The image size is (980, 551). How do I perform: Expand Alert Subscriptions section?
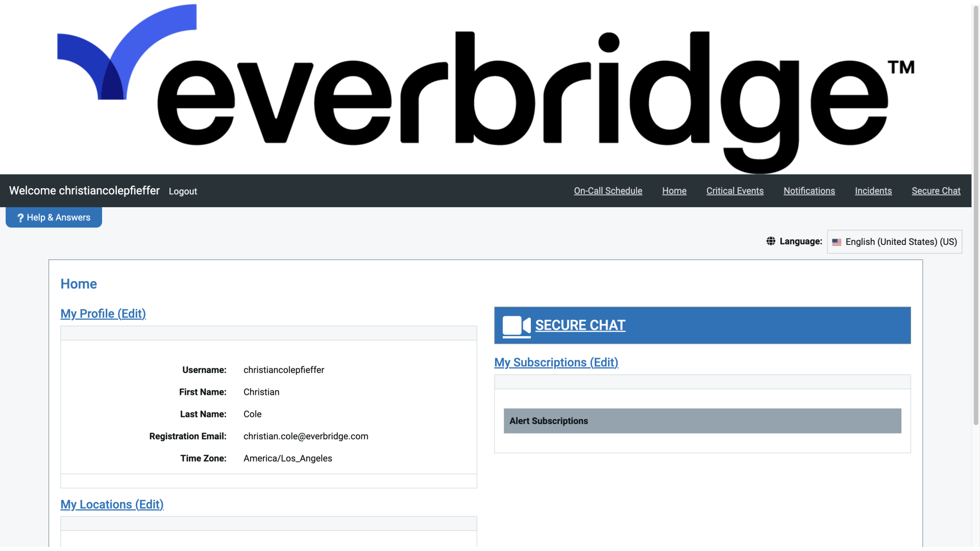(702, 420)
